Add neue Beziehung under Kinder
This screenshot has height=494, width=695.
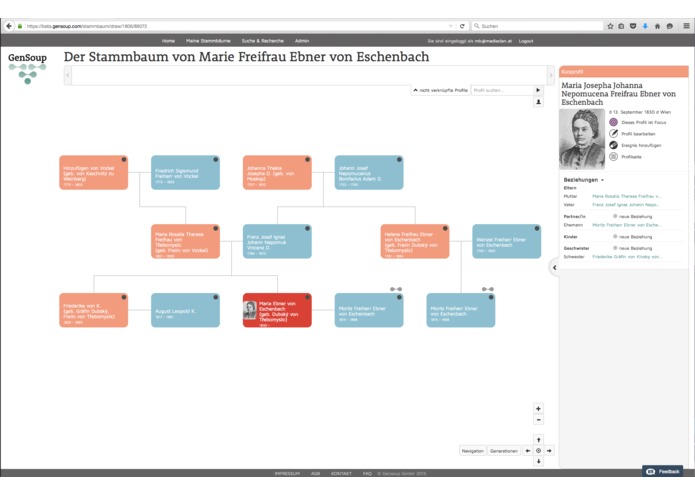[633, 237]
